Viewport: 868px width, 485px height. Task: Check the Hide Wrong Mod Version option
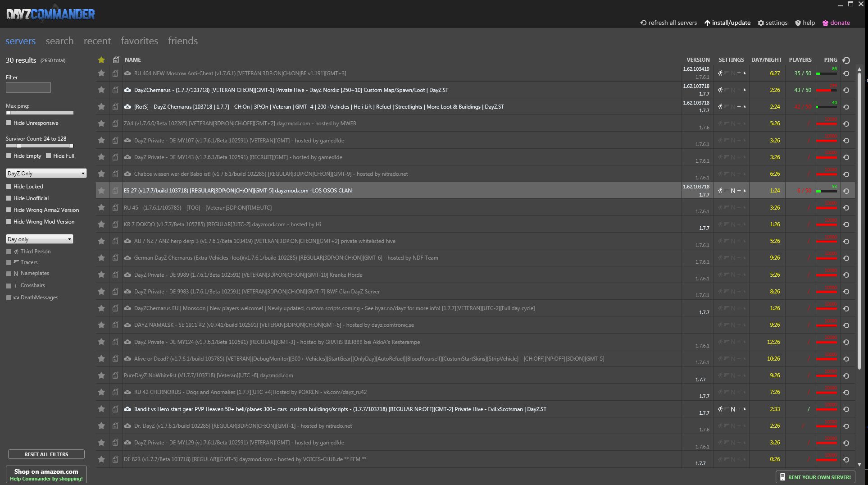point(9,221)
